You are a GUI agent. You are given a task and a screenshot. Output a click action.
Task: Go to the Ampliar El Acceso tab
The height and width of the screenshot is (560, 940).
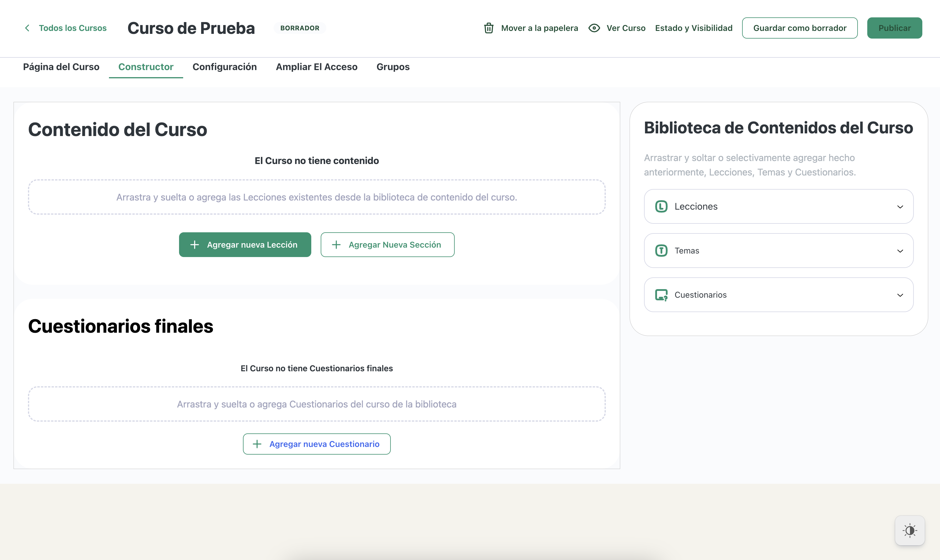(317, 67)
